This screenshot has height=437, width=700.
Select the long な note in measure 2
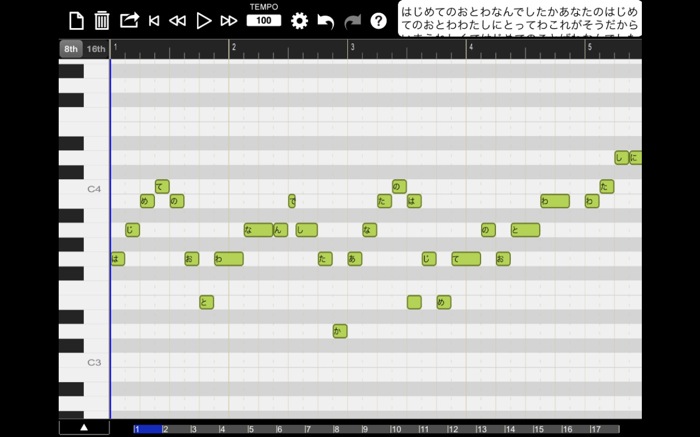pyautogui.click(x=258, y=230)
